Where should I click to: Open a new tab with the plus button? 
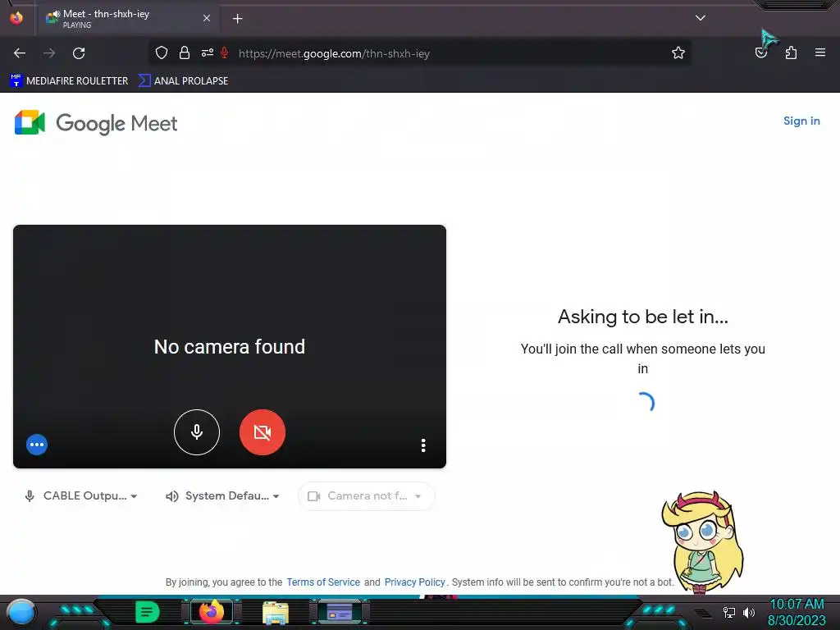[x=237, y=19]
